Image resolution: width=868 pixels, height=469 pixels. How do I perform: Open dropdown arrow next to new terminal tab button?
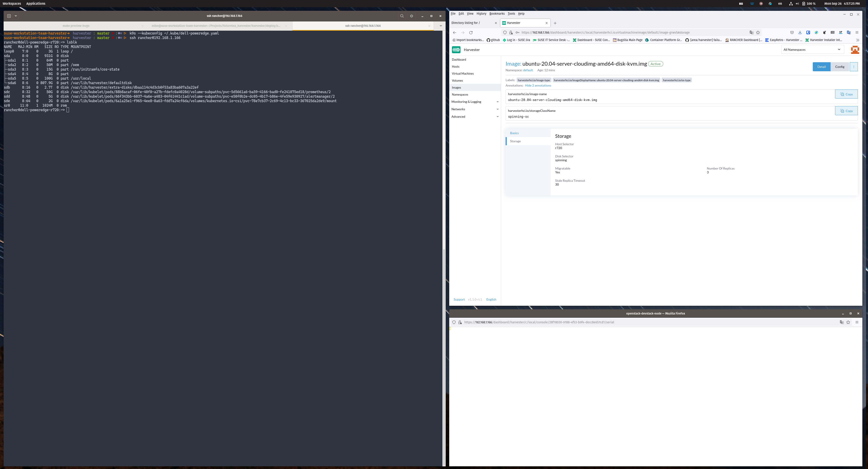coord(16,16)
